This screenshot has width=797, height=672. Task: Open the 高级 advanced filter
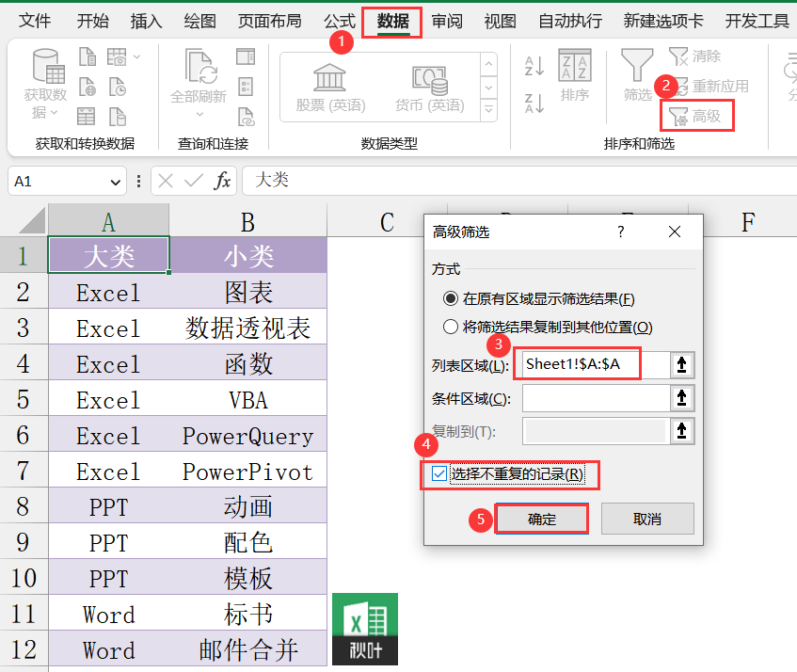696,116
